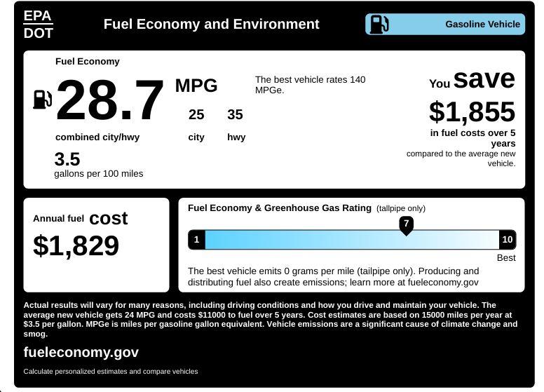544x392 pixels.
Task: Click 'Calculate personalized estimates and compare vehicles'
Action: tap(111, 371)
